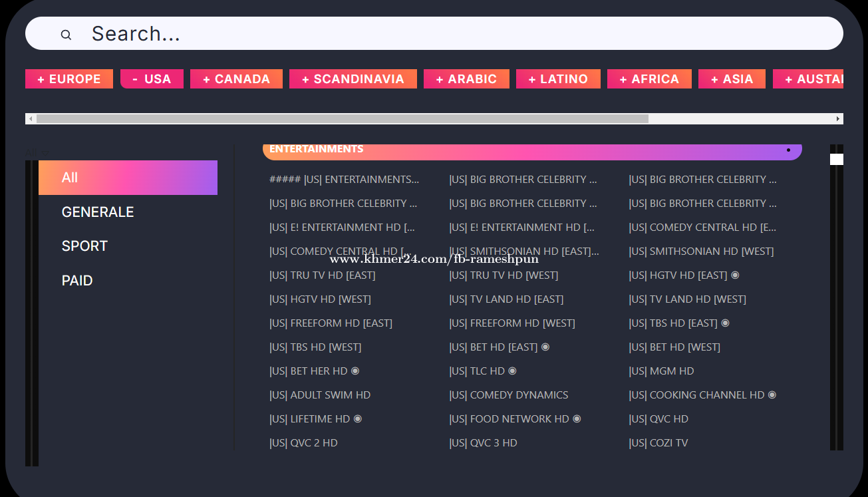
Task: Open |US| TRU TV HD [WEST]
Action: pos(504,275)
